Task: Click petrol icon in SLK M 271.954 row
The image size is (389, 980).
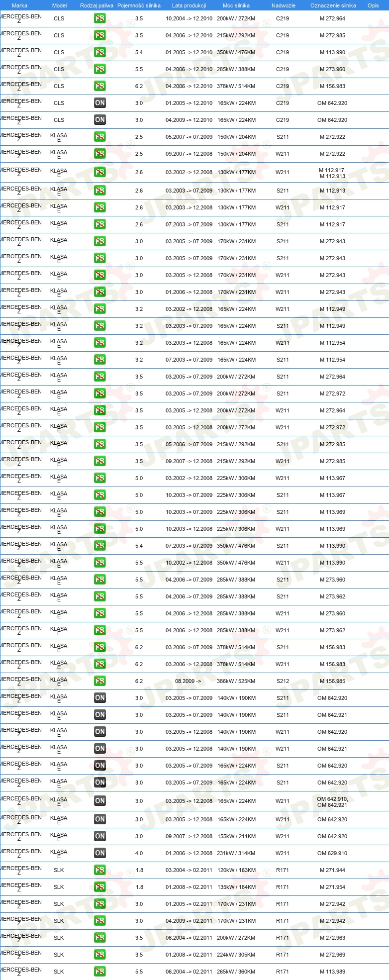Action: tap(99, 887)
